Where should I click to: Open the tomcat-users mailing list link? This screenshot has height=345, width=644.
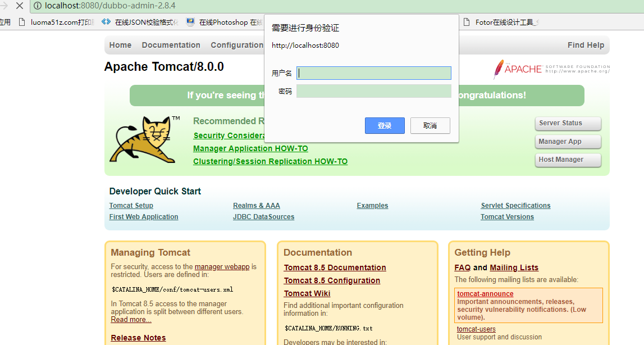(476, 329)
